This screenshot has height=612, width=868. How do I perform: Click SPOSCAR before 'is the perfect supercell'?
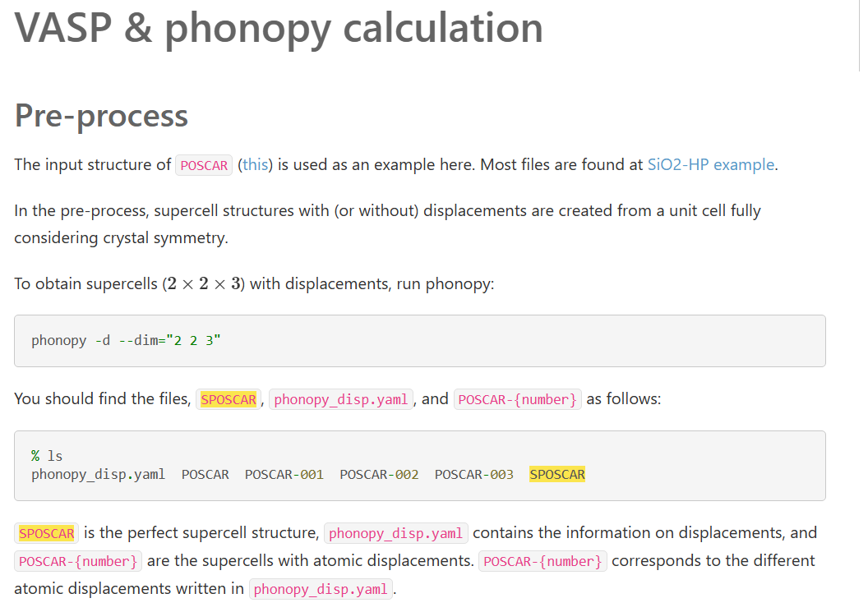(47, 533)
